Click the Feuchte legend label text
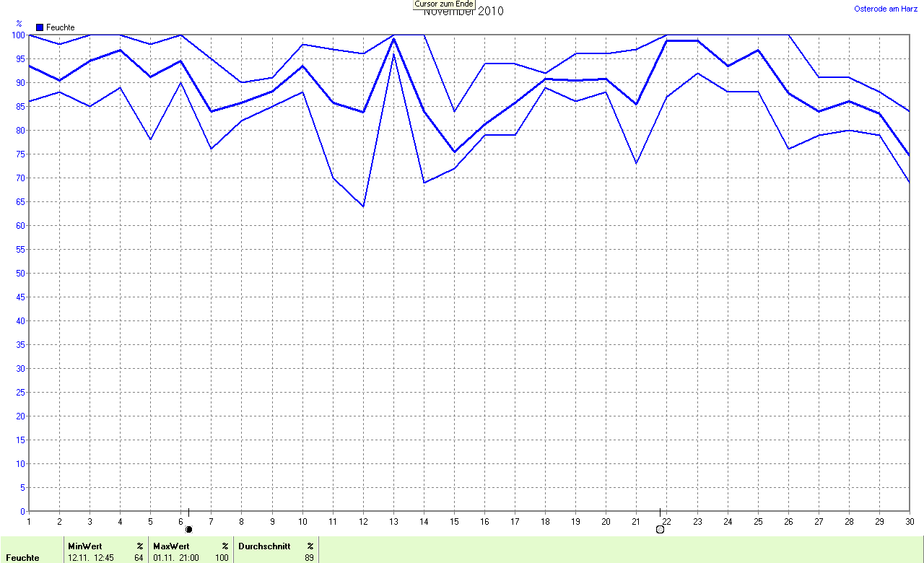The height and width of the screenshot is (563, 924). click(x=60, y=27)
